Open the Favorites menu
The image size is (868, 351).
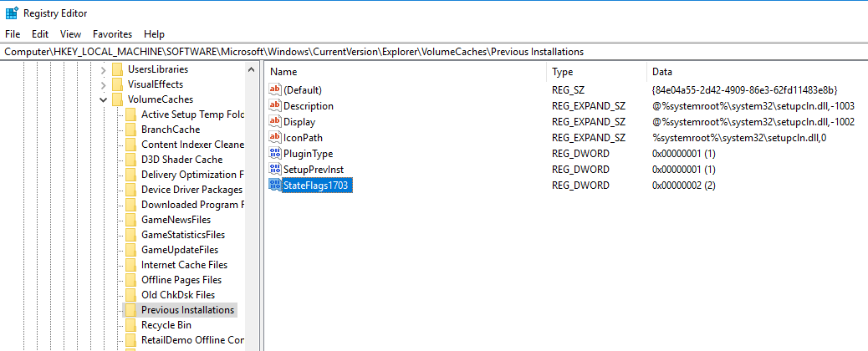[112, 33]
